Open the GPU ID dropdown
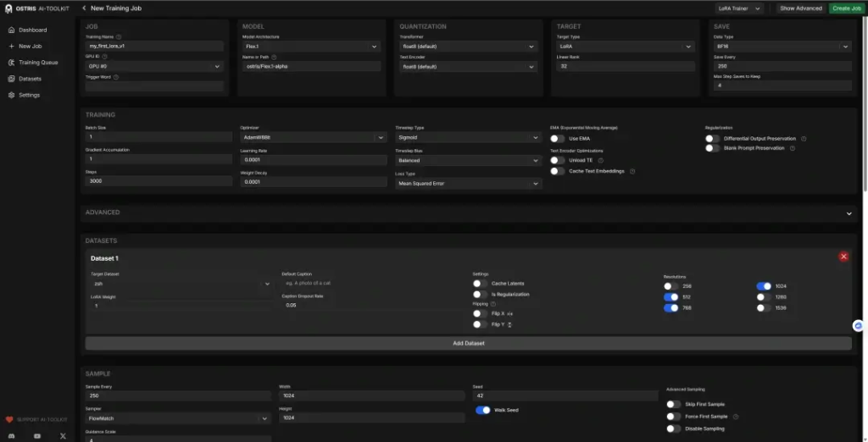 [154, 66]
